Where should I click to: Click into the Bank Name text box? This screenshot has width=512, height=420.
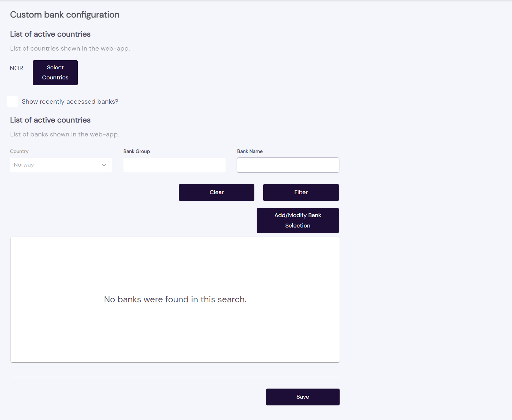[x=288, y=165]
